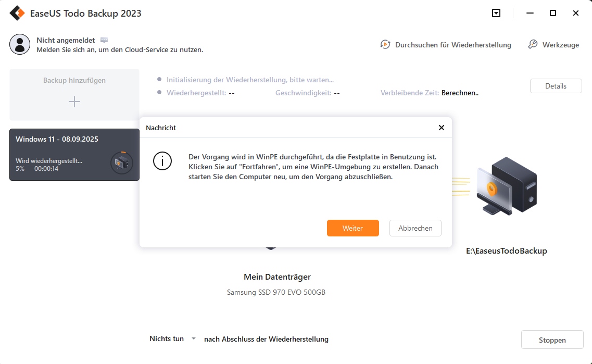Click Mein Datenträger label
592x364 pixels.
pyautogui.click(x=277, y=277)
